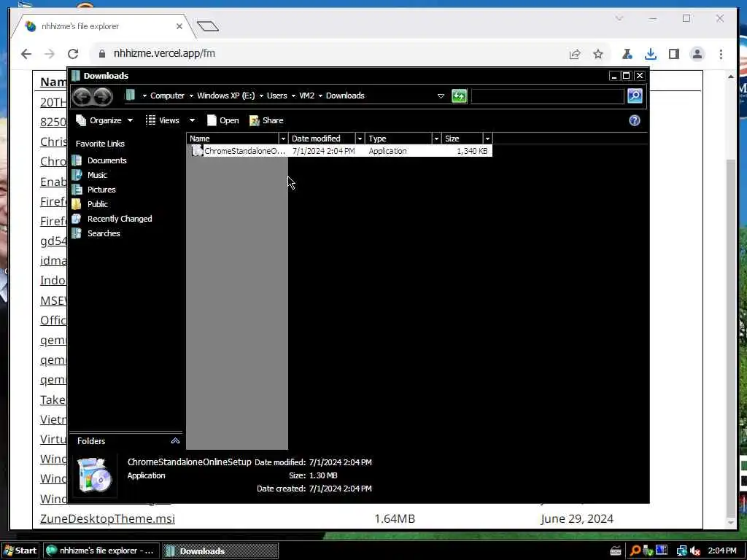Click the explorer search input field
This screenshot has height=560, width=747.
(x=547, y=96)
